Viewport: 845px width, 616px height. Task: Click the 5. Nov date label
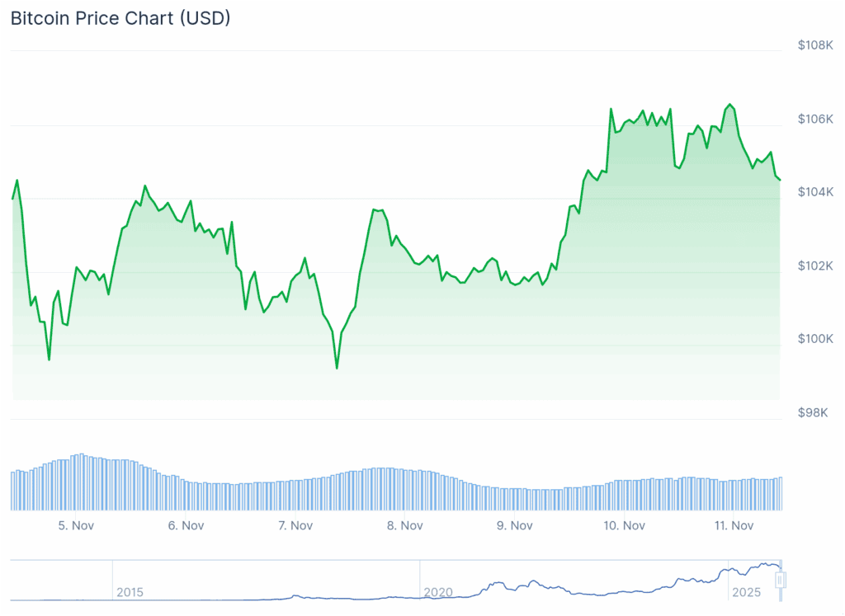click(75, 525)
